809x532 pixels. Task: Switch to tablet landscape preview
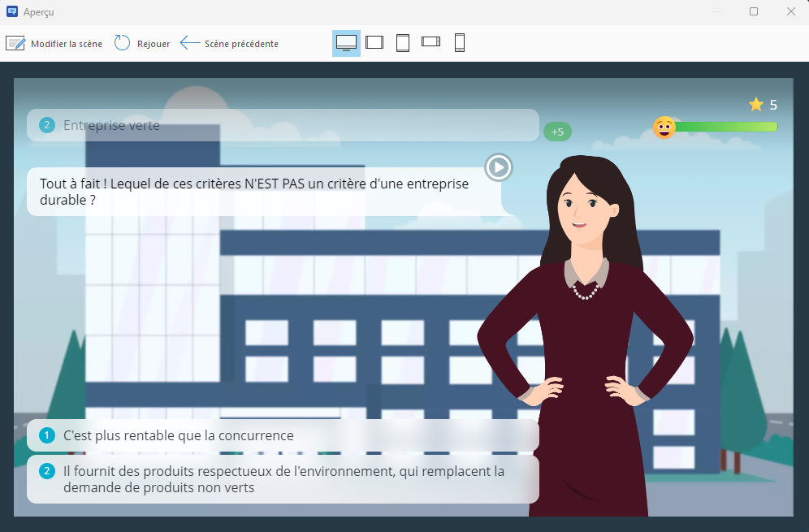pos(374,42)
